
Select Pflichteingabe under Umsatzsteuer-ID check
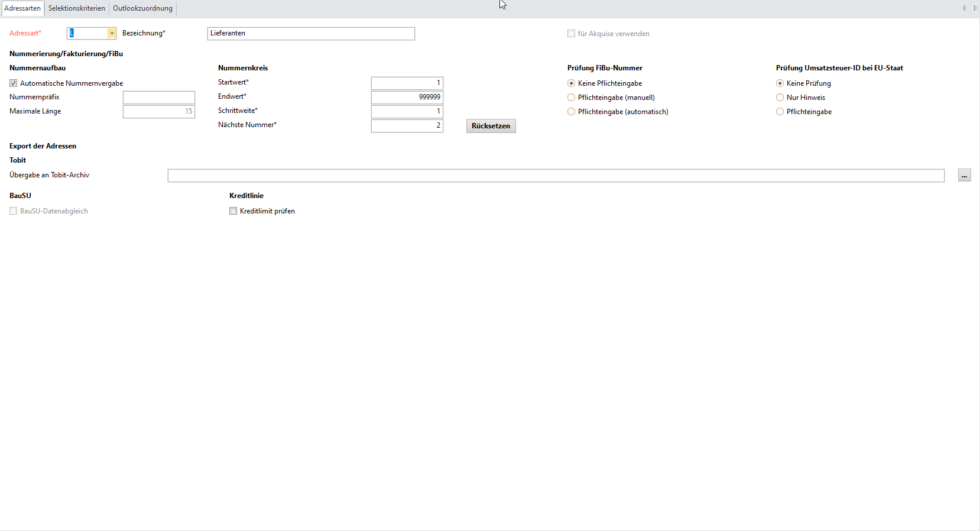click(780, 112)
